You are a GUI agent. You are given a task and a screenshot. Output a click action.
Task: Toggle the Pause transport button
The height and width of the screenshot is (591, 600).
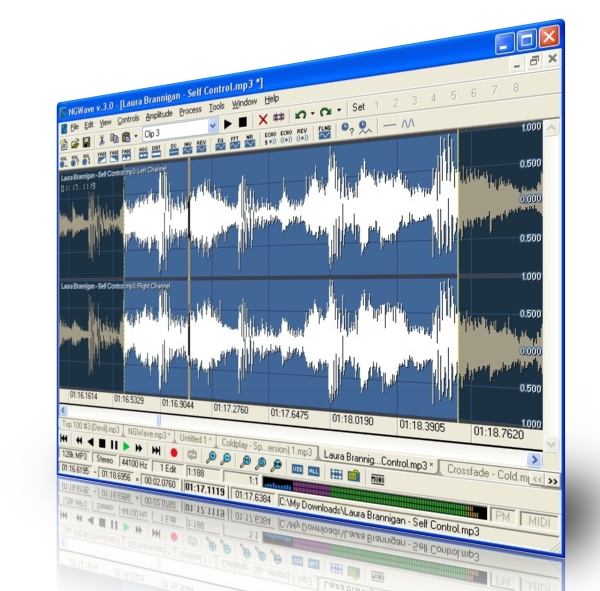[114, 445]
